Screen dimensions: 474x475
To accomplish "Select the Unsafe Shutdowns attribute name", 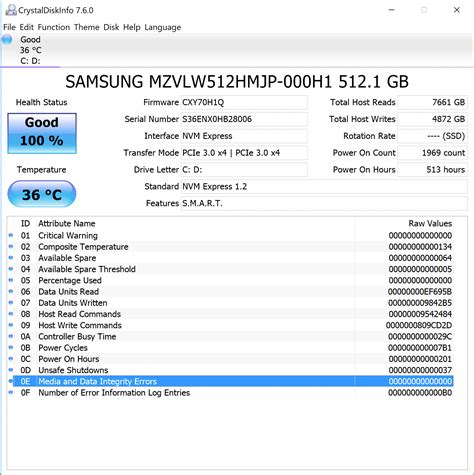I will [x=73, y=370].
